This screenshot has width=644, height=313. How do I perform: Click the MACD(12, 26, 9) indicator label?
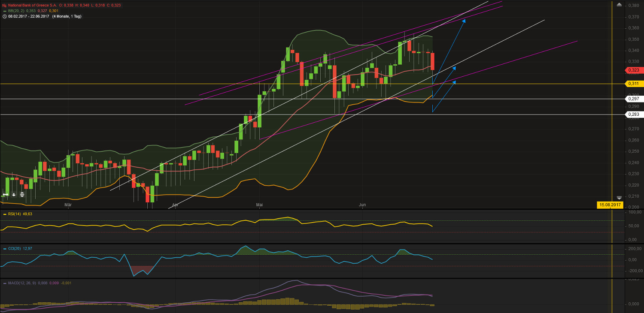tap(22, 283)
